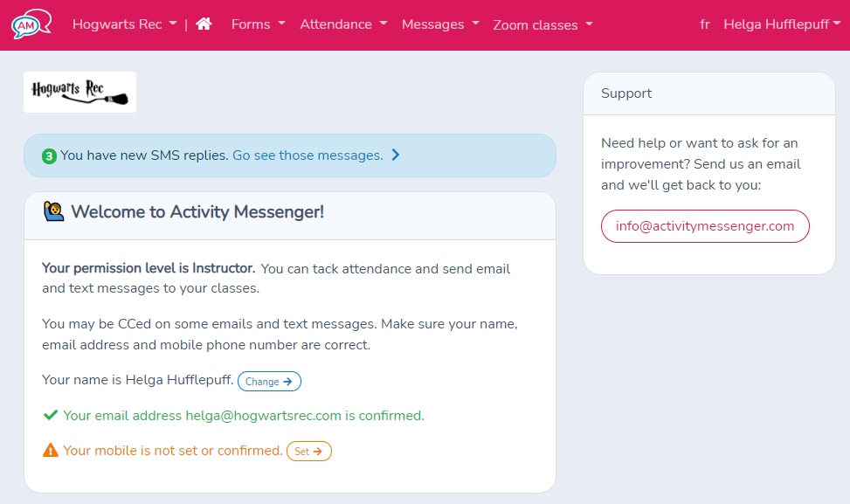Expand the Helga Hufflepuff user menu
Viewport: 850px width, 504px height.
coord(782,24)
